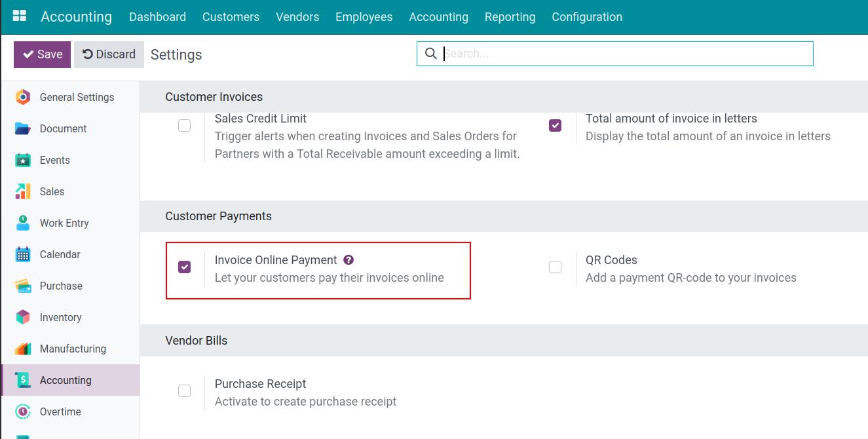Open the Vendors menu

pyautogui.click(x=297, y=17)
